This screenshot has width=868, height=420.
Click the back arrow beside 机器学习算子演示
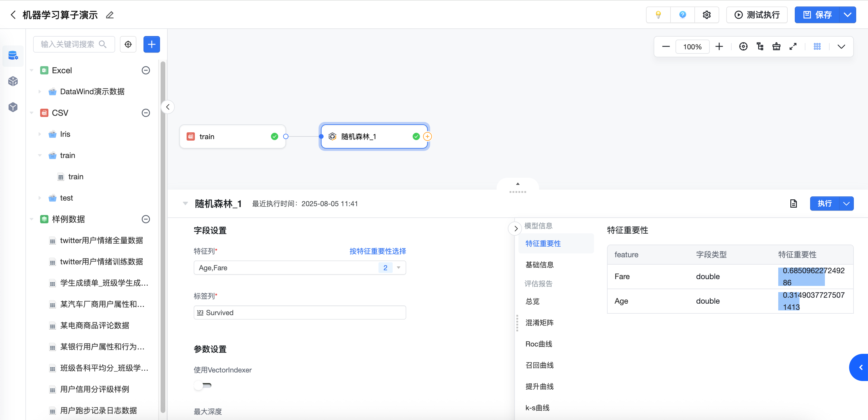[x=13, y=15]
